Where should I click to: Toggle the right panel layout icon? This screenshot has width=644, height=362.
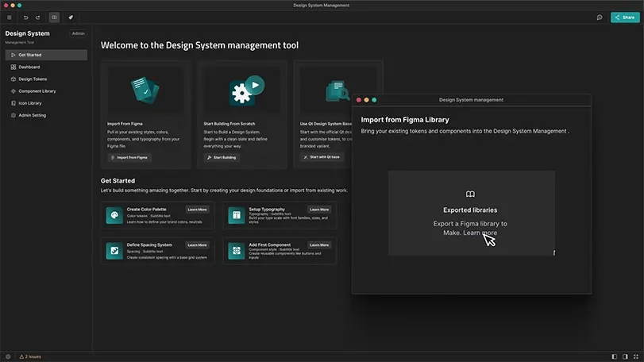[x=625, y=356]
